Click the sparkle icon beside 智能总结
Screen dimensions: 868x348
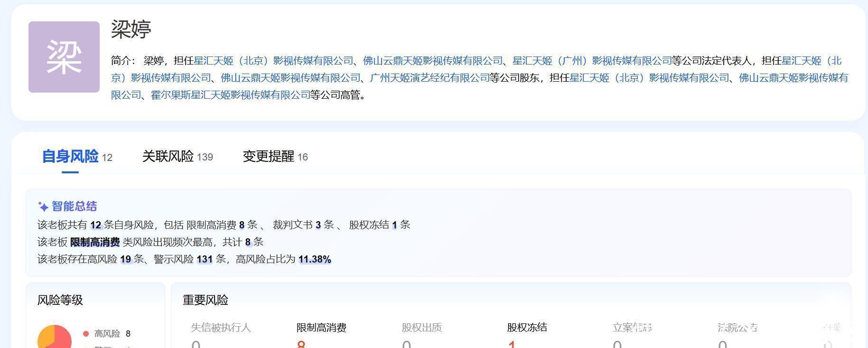coord(43,207)
